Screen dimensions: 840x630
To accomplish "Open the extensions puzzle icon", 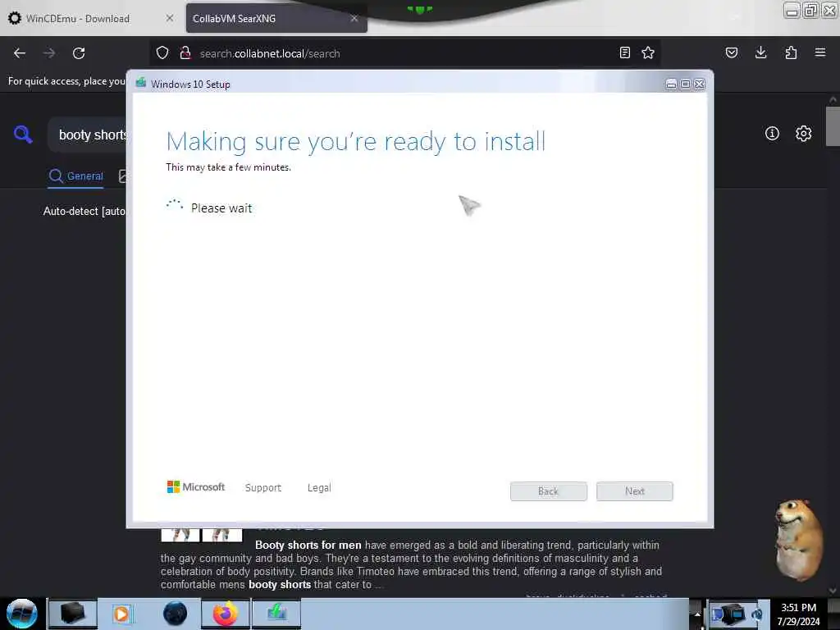I will [791, 52].
